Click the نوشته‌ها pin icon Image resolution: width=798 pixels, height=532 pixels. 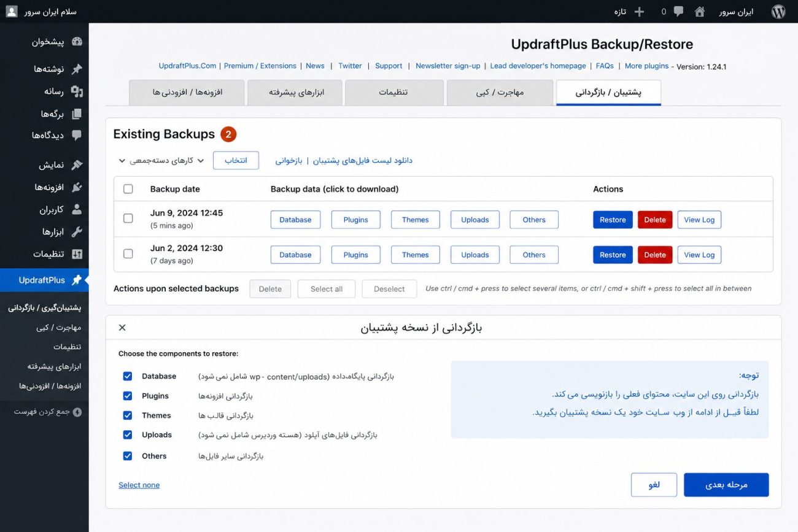[x=77, y=69]
